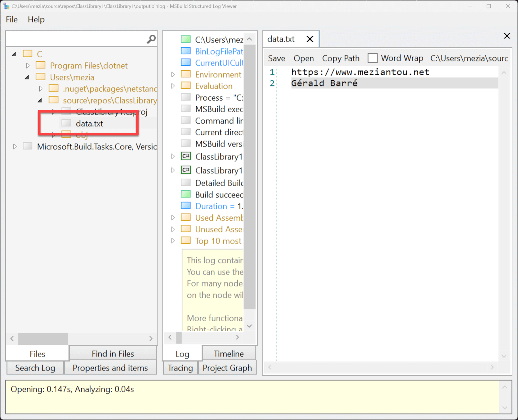Click the blue icon beside BinLogFilePath

click(186, 51)
